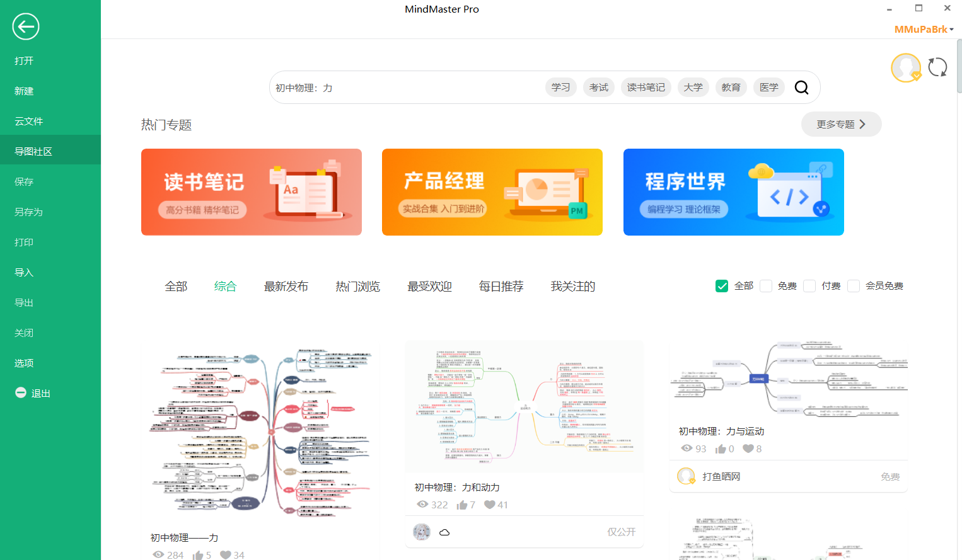Open the 初中物理：力与运动 mind map thumbnail
The height and width of the screenshot is (560, 962).
[x=789, y=380]
